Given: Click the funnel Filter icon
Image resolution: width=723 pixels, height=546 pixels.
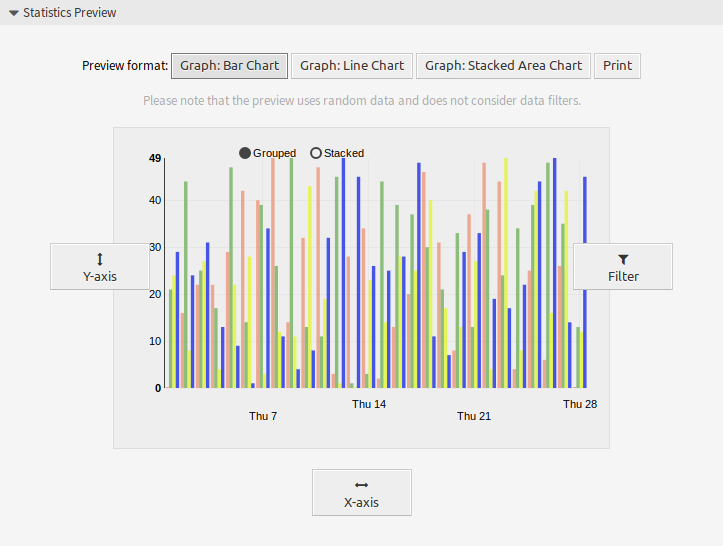Looking at the screenshot, I should tap(623, 260).
